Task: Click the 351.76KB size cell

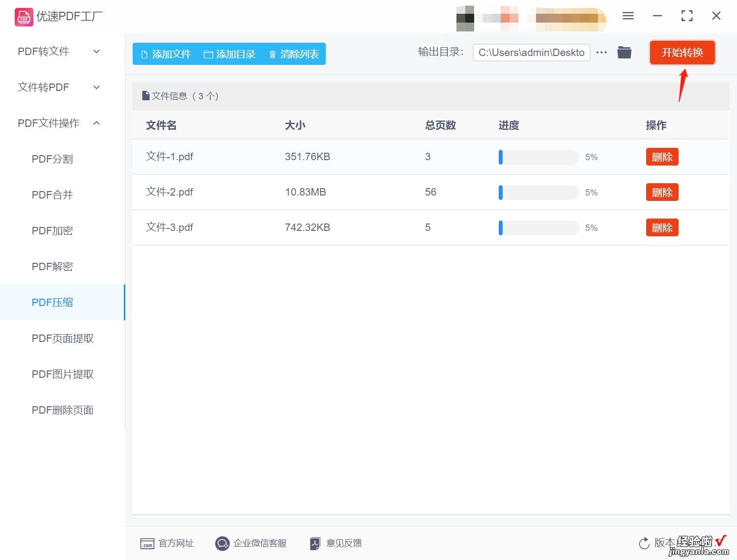Action: pyautogui.click(x=308, y=157)
